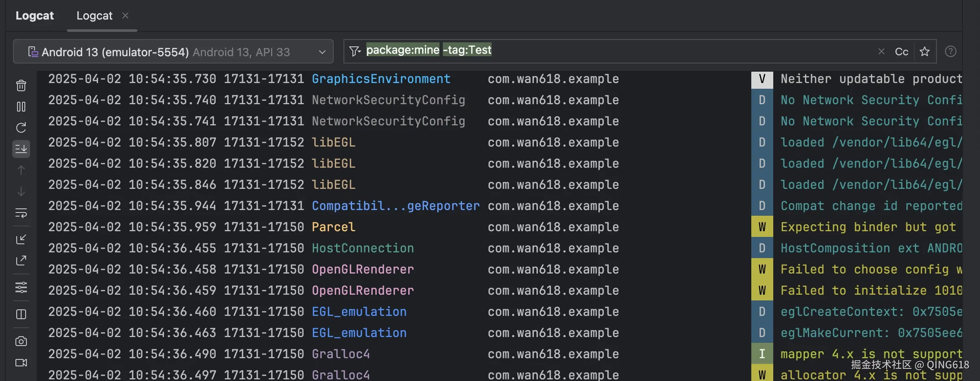Image resolution: width=980 pixels, height=381 pixels.
Task: Take a screenshot with the camera icon
Action: (21, 341)
